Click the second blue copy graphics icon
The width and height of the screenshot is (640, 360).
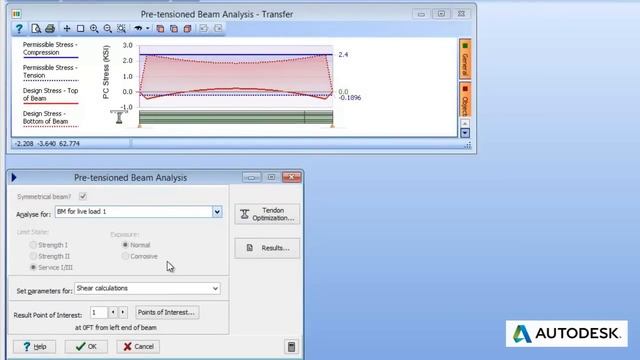(174, 29)
